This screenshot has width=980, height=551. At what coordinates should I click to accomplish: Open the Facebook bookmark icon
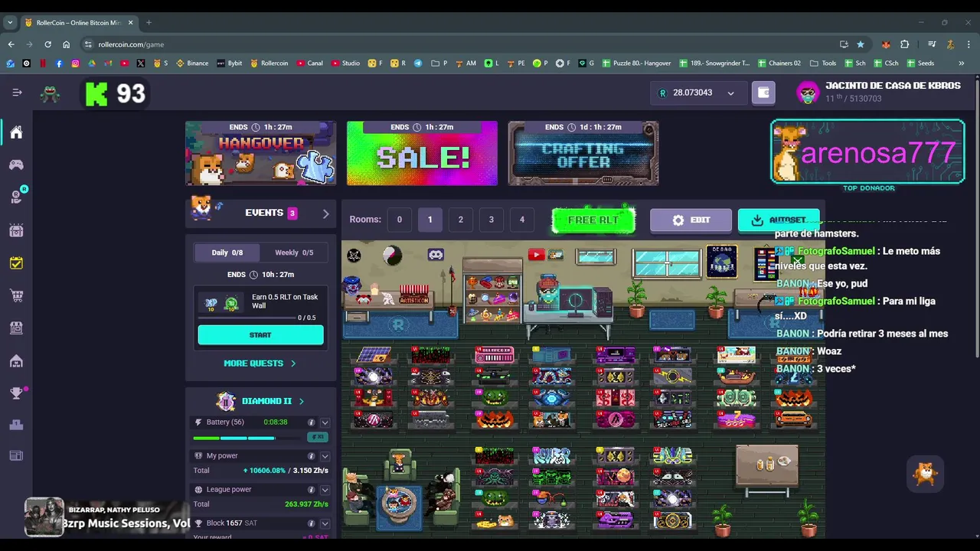pyautogui.click(x=59, y=64)
